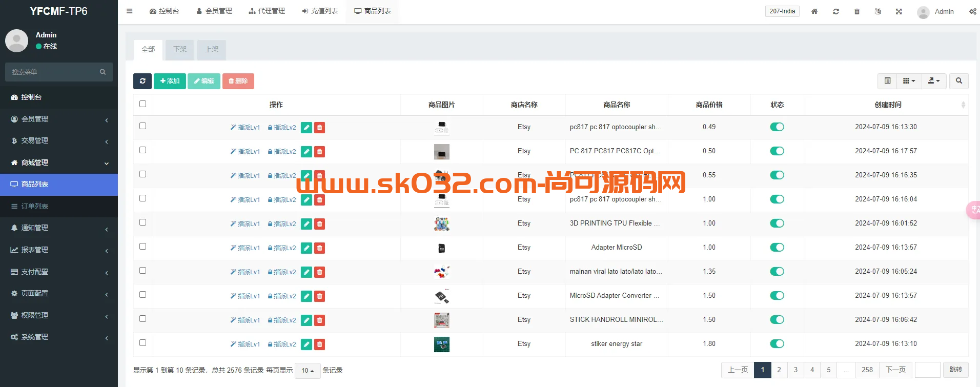Switch to the 全部 tab

148,50
